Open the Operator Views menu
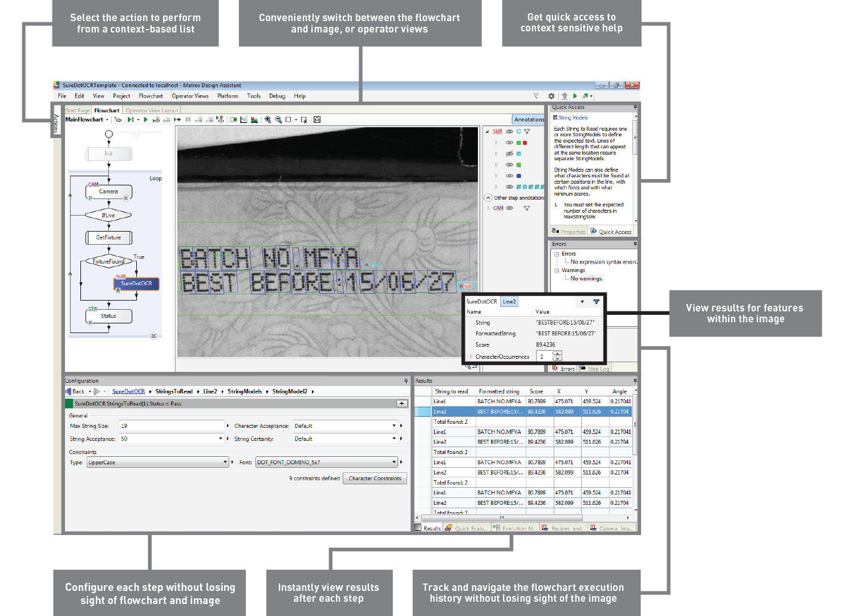 (190, 96)
